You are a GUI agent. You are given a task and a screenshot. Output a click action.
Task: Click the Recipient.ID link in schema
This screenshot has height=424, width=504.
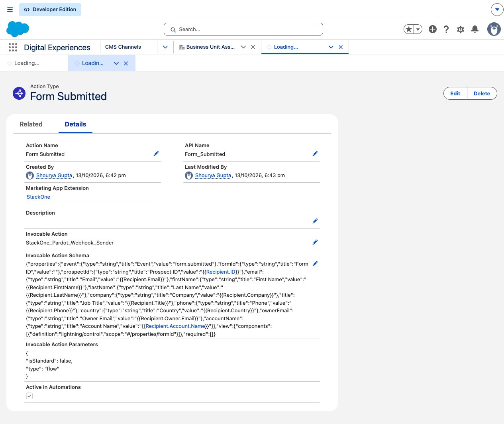(221, 272)
